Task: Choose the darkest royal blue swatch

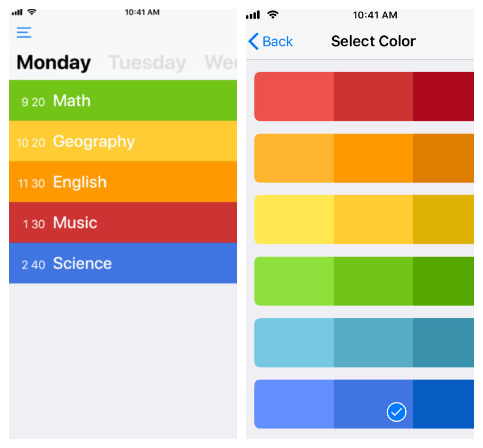Action: click(443, 404)
